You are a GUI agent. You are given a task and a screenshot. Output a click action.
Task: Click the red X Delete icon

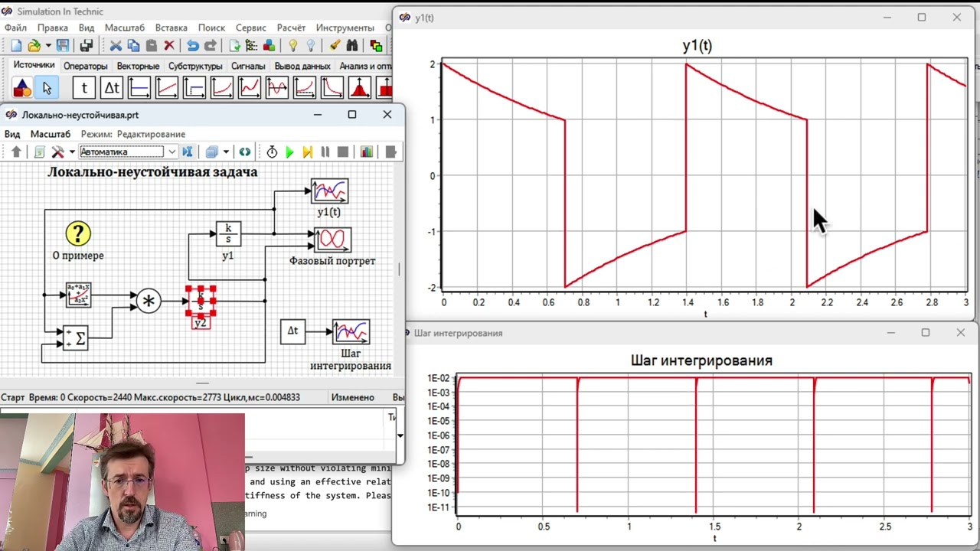pyautogui.click(x=169, y=46)
